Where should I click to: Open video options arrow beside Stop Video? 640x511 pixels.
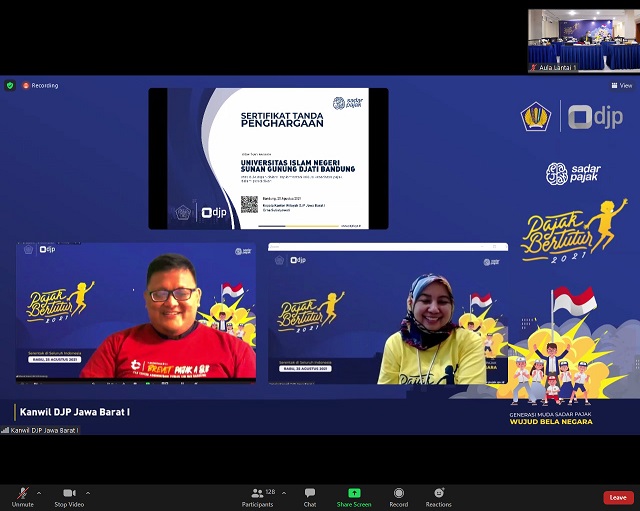click(x=88, y=493)
